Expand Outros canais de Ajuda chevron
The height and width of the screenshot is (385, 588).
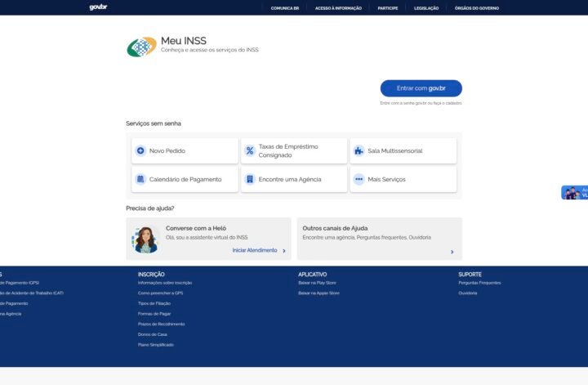pos(452,252)
